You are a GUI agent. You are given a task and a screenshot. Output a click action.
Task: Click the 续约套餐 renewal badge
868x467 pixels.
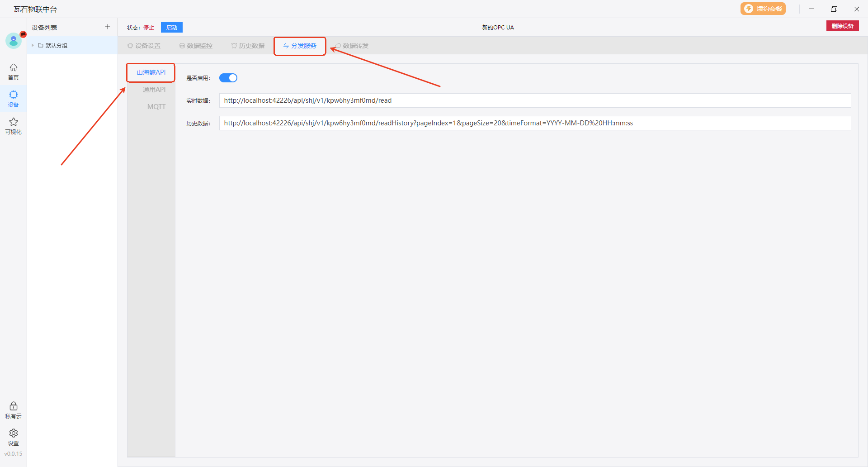coord(763,9)
